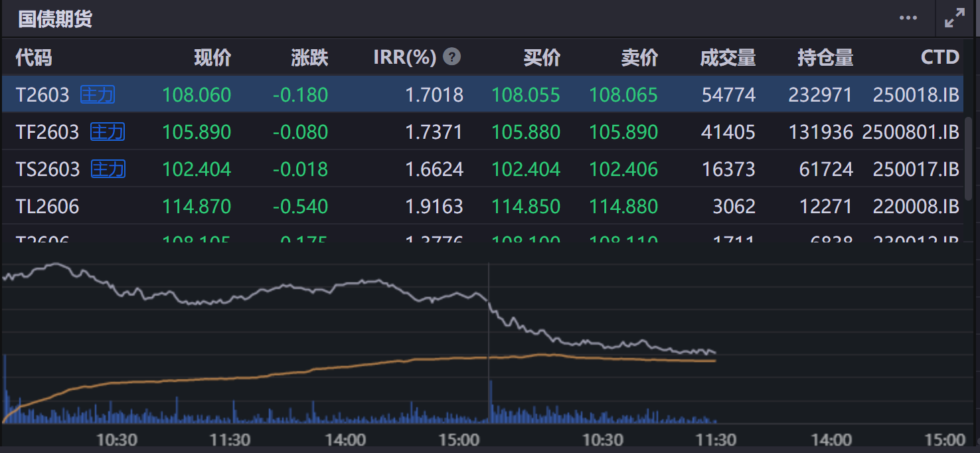Click volume value 54774
The height and width of the screenshot is (453, 980).
pos(728,95)
